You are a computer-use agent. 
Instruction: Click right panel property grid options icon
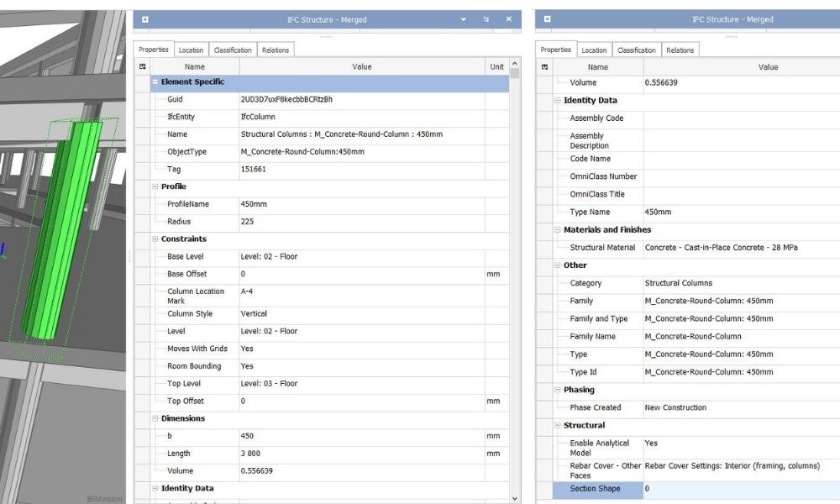545,67
